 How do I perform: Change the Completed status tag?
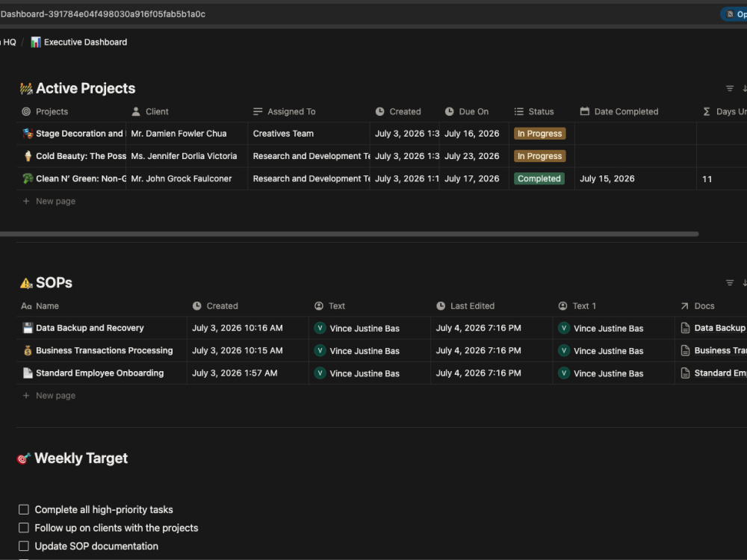(539, 178)
